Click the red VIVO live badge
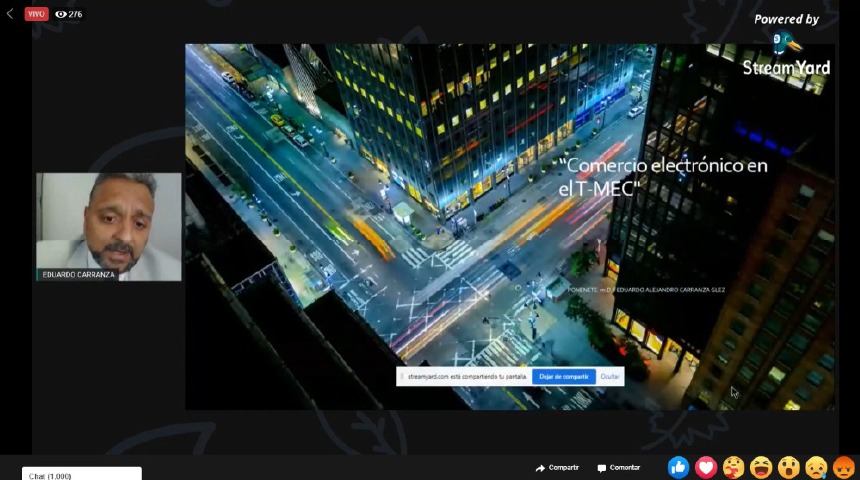 point(37,14)
